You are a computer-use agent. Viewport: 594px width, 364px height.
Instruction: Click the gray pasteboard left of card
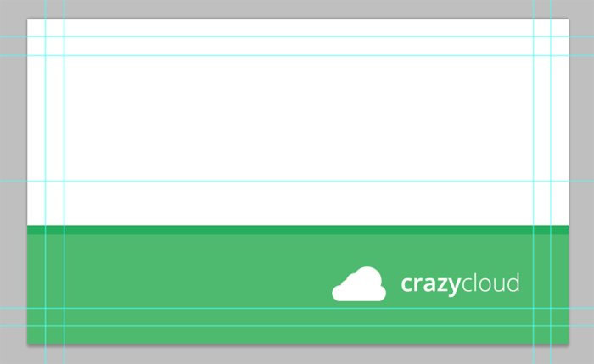click(x=14, y=182)
